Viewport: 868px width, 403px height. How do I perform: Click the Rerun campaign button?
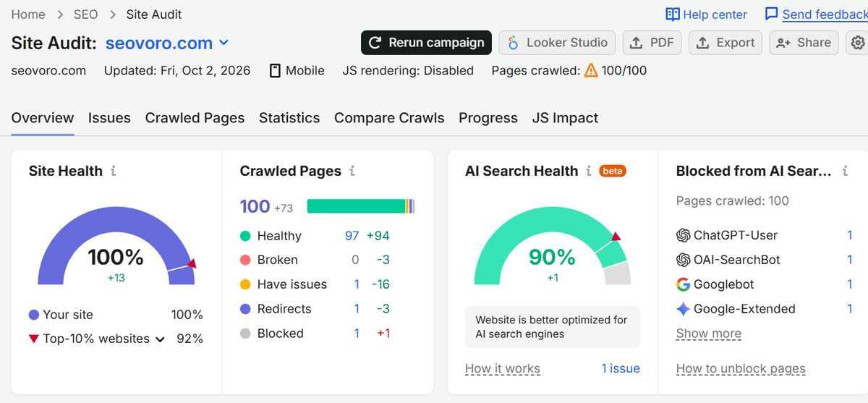tap(426, 43)
